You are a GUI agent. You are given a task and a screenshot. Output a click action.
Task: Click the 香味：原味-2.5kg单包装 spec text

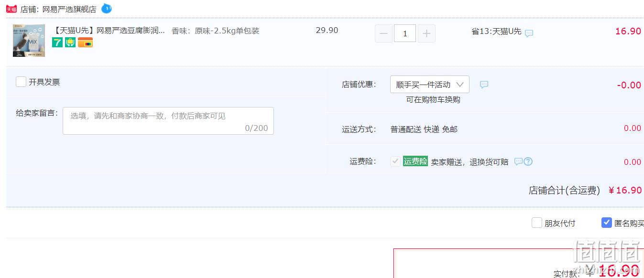click(216, 31)
